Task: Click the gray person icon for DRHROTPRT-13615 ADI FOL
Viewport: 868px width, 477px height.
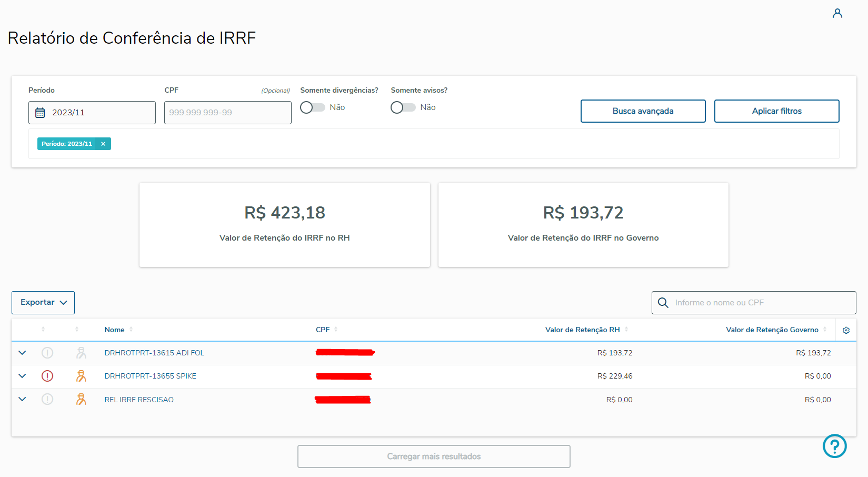Action: coord(81,353)
